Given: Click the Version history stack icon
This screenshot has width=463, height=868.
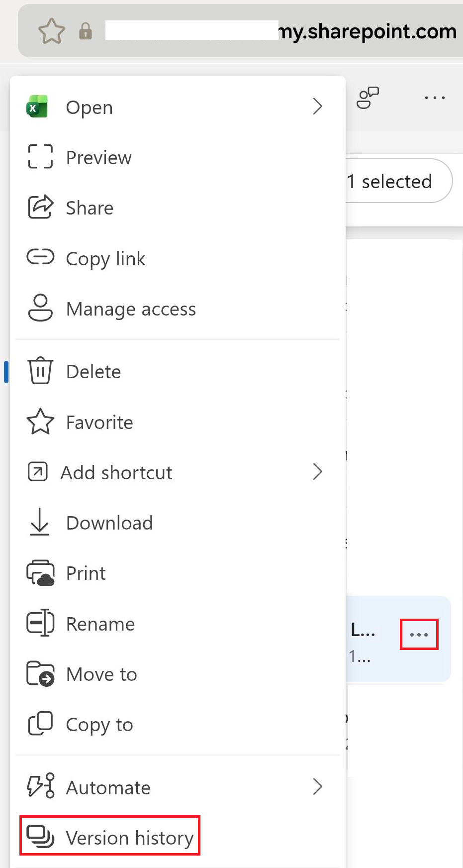Looking at the screenshot, I should (x=40, y=836).
